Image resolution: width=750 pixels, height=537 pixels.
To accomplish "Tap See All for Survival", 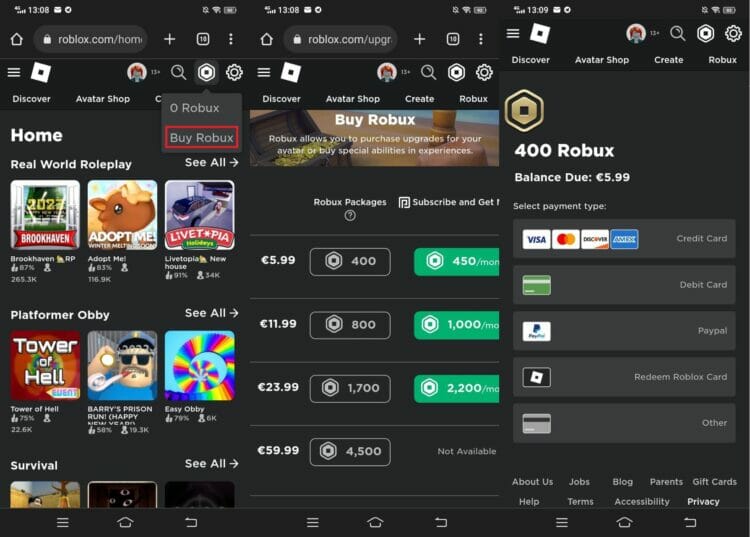I will (x=211, y=464).
